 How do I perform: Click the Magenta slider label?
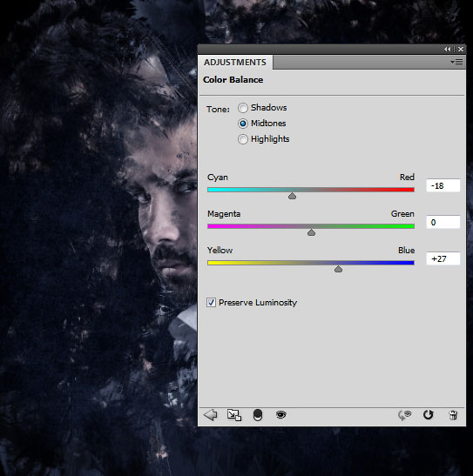(224, 214)
